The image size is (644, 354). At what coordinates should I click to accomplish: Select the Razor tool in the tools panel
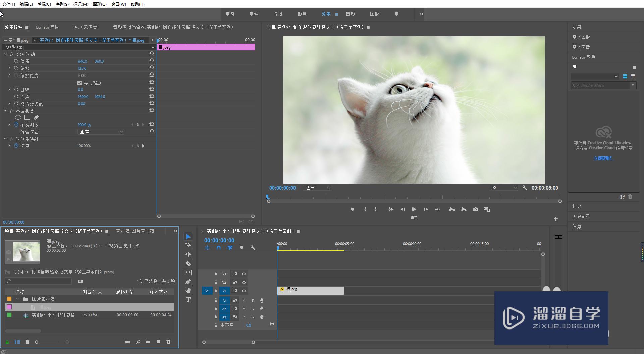188,264
